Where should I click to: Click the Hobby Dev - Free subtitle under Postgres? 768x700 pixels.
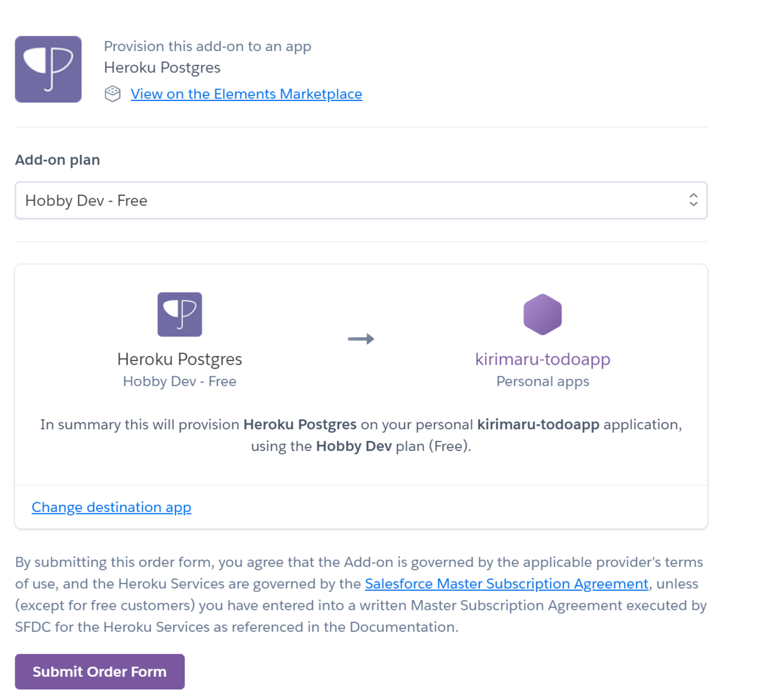click(x=180, y=381)
